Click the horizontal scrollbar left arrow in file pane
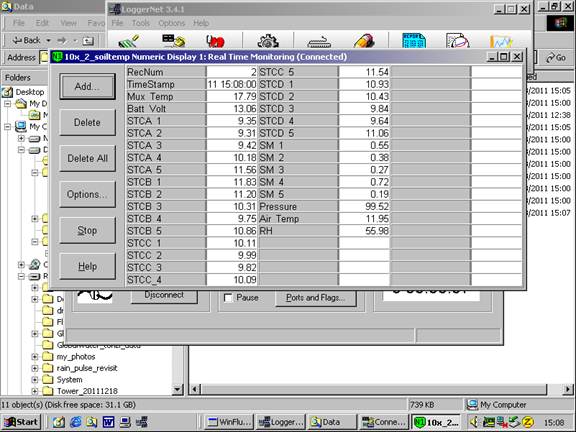This screenshot has height=432, width=576. coord(195,389)
